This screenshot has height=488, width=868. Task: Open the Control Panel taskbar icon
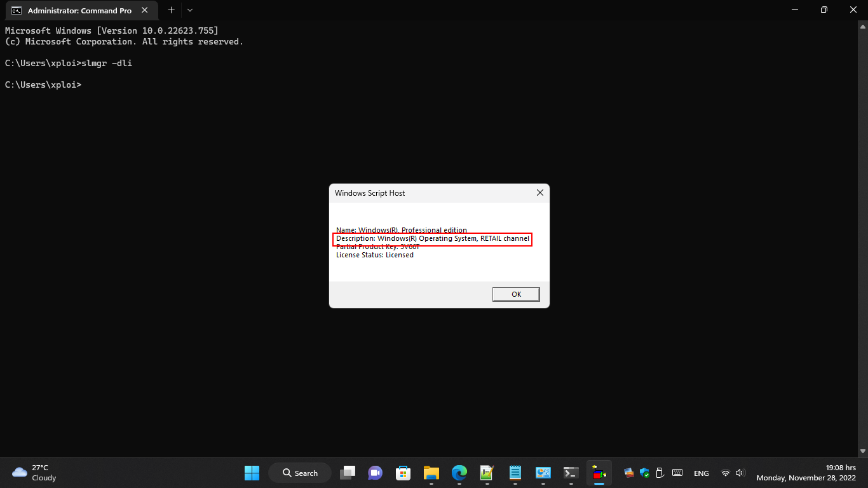(x=543, y=473)
